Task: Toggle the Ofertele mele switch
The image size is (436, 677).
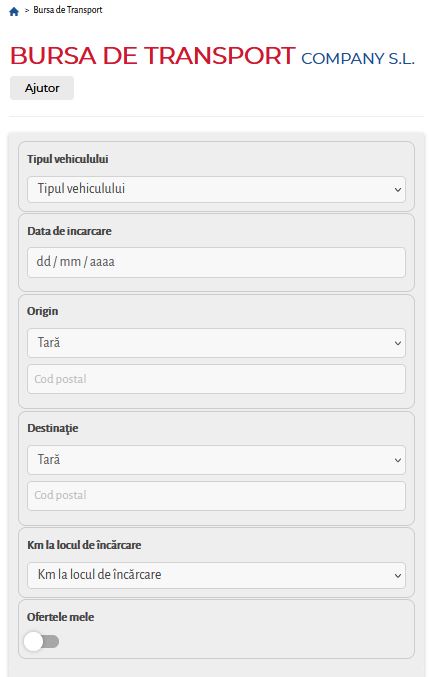Action: (x=41, y=641)
